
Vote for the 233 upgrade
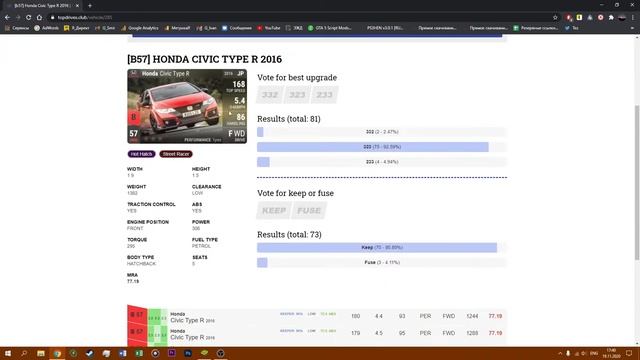click(324, 95)
